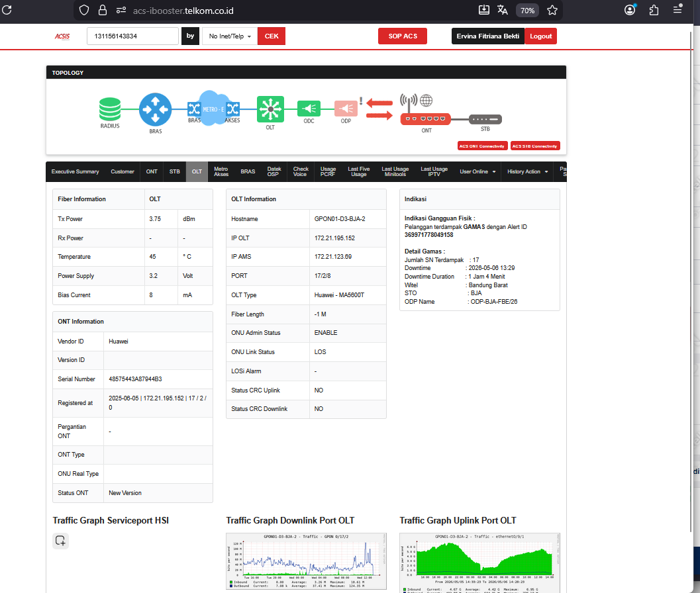The height and width of the screenshot is (593, 700).
Task: Open the browser hamburger menu
Action: [677, 9]
